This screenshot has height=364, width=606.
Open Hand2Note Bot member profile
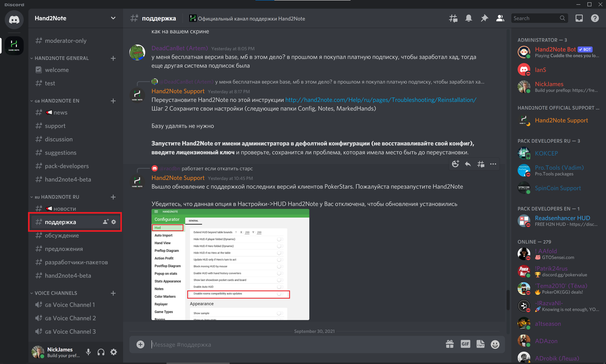click(558, 52)
